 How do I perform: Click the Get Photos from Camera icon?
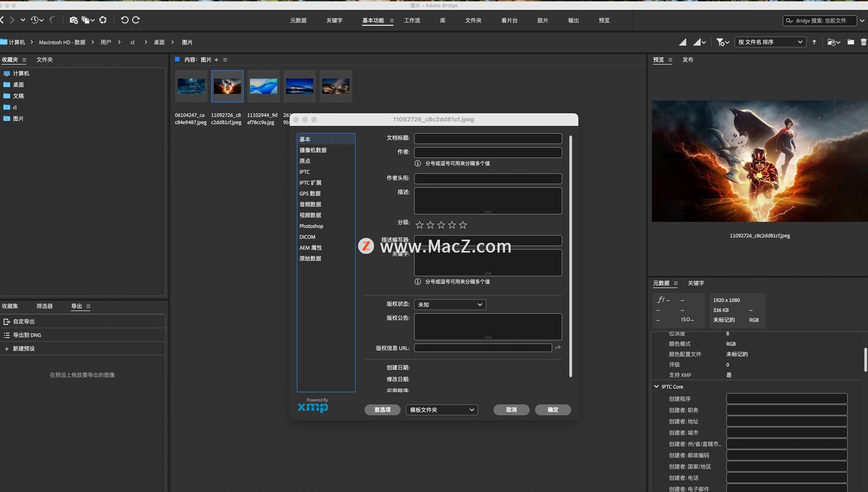coord(74,20)
